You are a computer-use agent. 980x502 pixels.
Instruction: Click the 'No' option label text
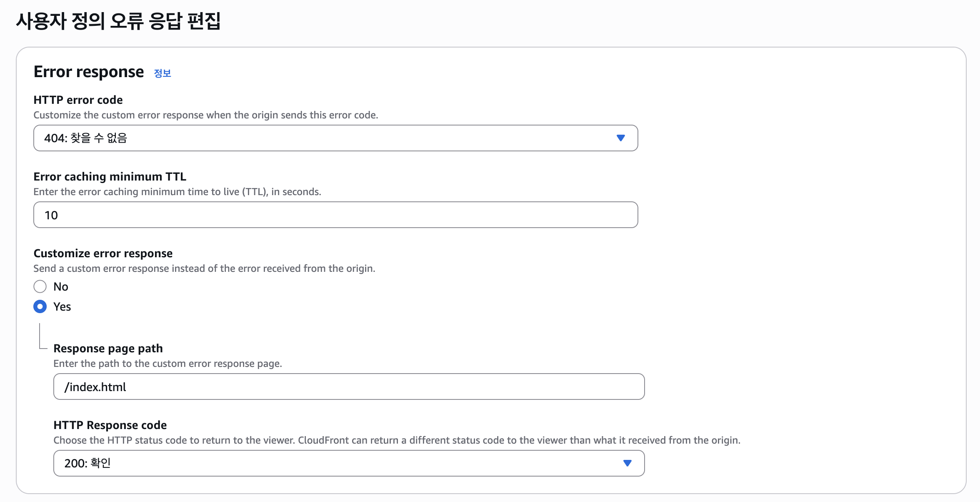61,287
